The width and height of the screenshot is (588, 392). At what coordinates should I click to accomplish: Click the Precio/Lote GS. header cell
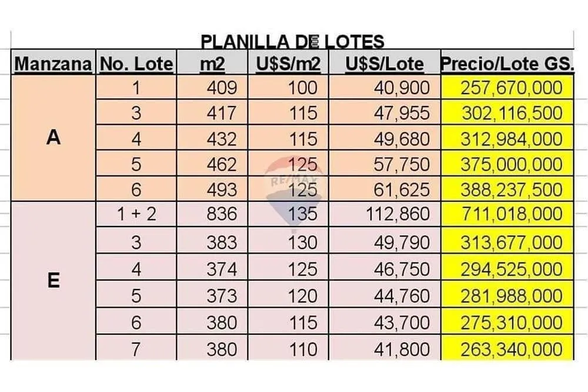coord(507,62)
